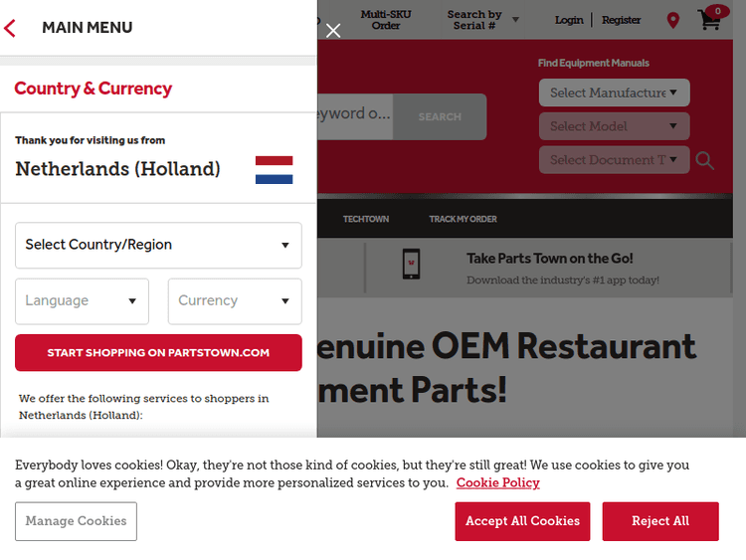The width and height of the screenshot is (746, 560).
Task: Open the TechTown navigation item
Action: 366,219
